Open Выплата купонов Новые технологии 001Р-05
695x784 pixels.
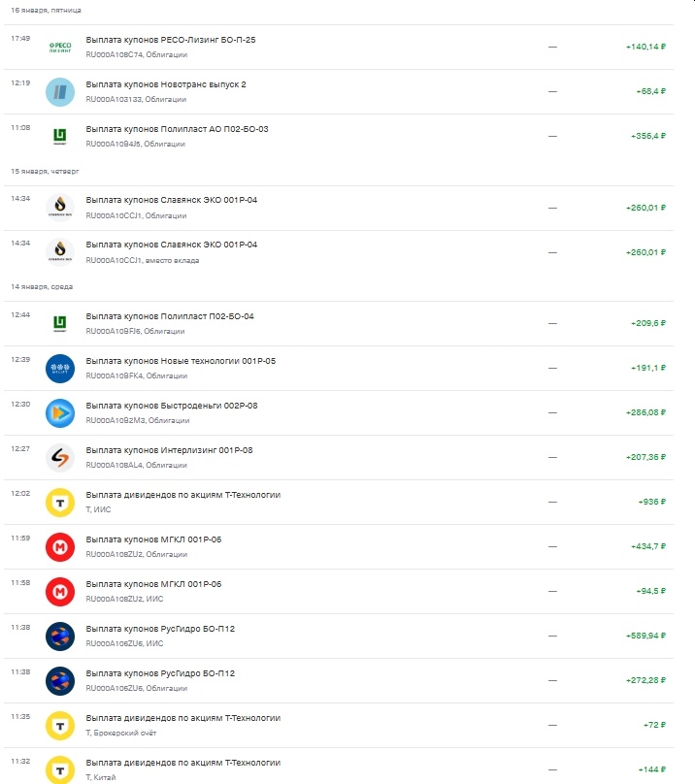181,361
